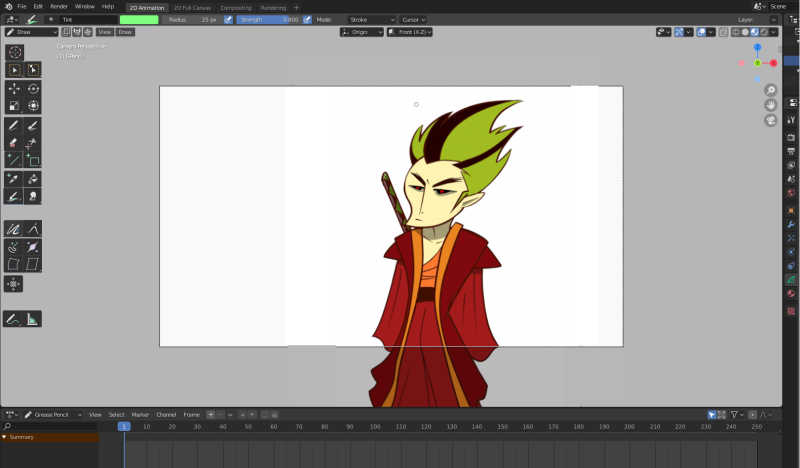The height and width of the screenshot is (468, 800).
Task: Open the shading options dropdown arrow
Action: click(x=773, y=32)
